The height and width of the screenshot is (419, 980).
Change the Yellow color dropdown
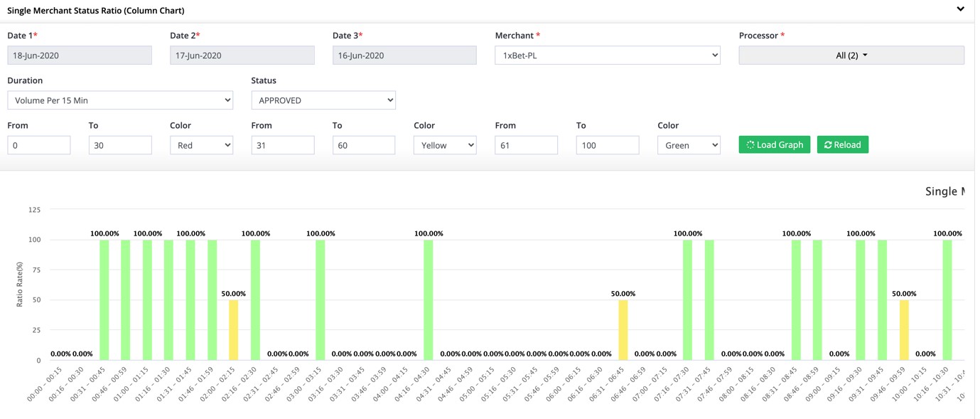click(445, 145)
